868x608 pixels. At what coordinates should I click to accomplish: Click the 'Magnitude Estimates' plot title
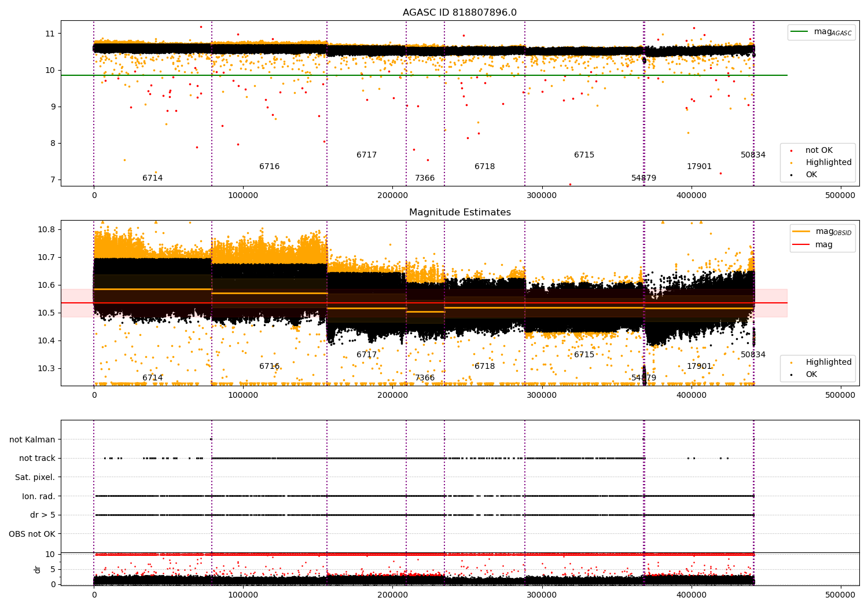pyautogui.click(x=459, y=213)
